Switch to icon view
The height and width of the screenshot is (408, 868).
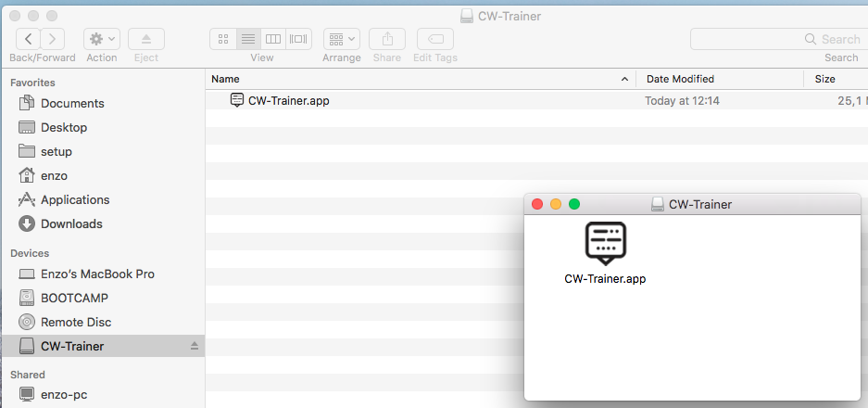pyautogui.click(x=223, y=39)
